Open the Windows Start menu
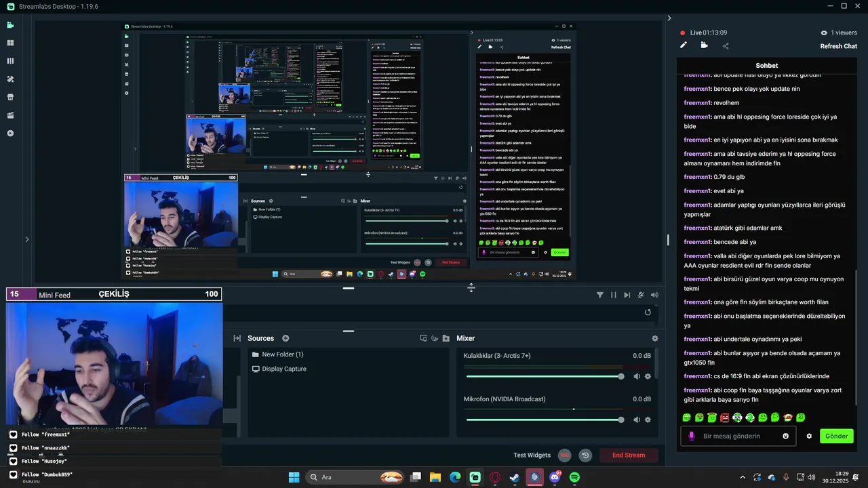The image size is (868, 488). click(294, 477)
